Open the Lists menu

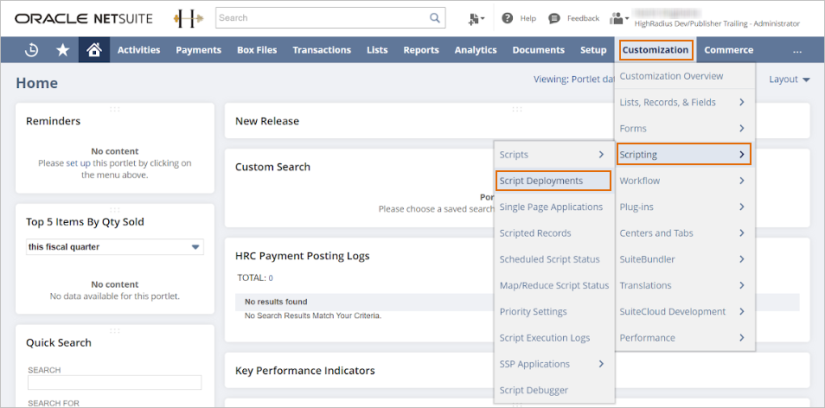[x=377, y=50]
